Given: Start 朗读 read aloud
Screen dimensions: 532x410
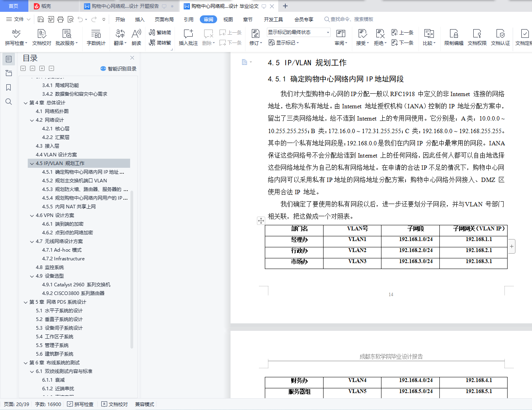Looking at the screenshot, I should (136, 37).
